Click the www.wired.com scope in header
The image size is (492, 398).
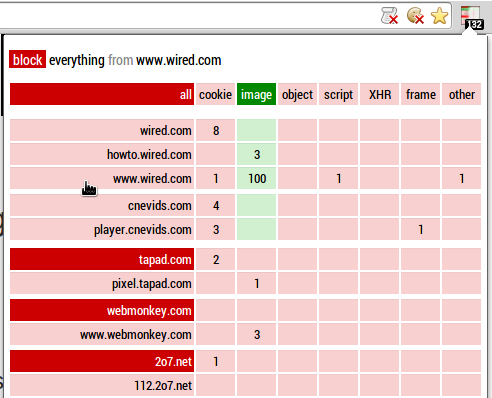coord(179,60)
